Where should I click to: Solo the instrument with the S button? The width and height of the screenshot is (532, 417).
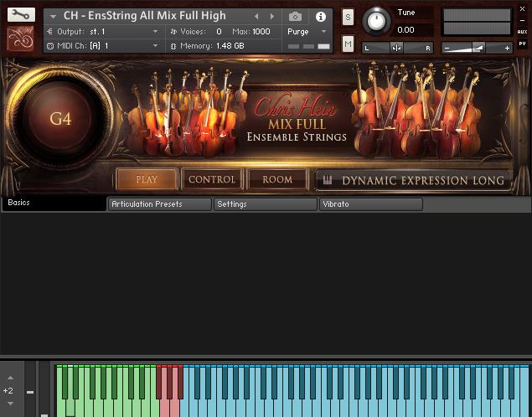tap(348, 18)
